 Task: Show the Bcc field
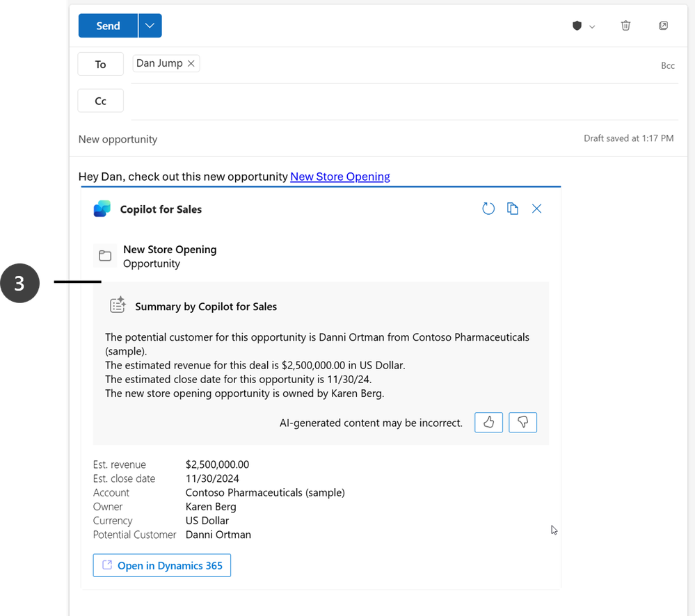[667, 65]
